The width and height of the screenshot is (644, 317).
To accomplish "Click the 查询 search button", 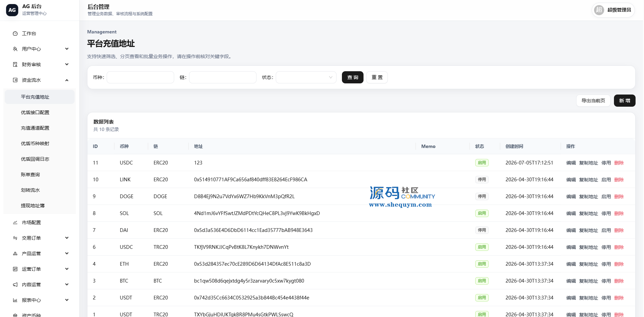I will [x=353, y=77].
